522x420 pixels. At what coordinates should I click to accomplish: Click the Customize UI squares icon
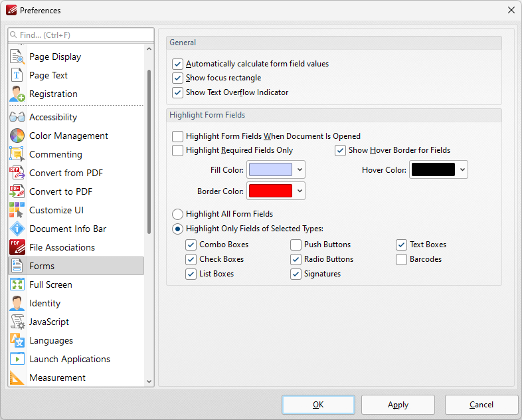(17, 210)
